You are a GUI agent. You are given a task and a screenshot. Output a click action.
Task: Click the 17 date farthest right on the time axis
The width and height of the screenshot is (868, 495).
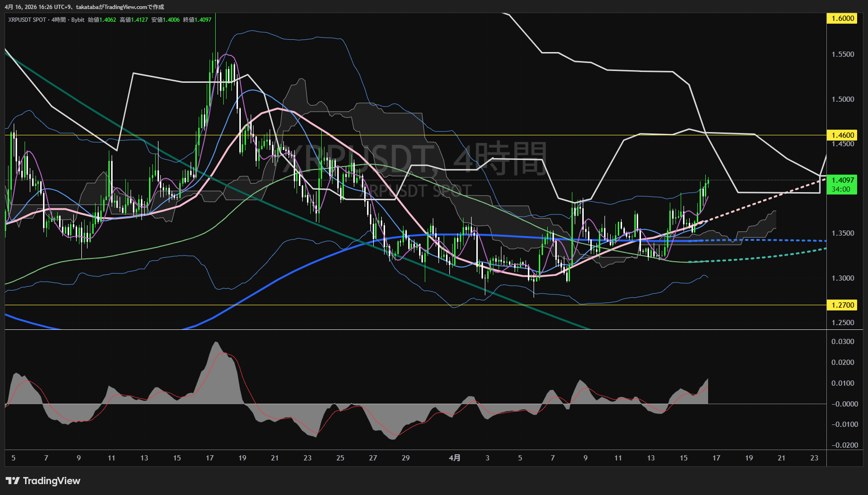click(x=716, y=458)
